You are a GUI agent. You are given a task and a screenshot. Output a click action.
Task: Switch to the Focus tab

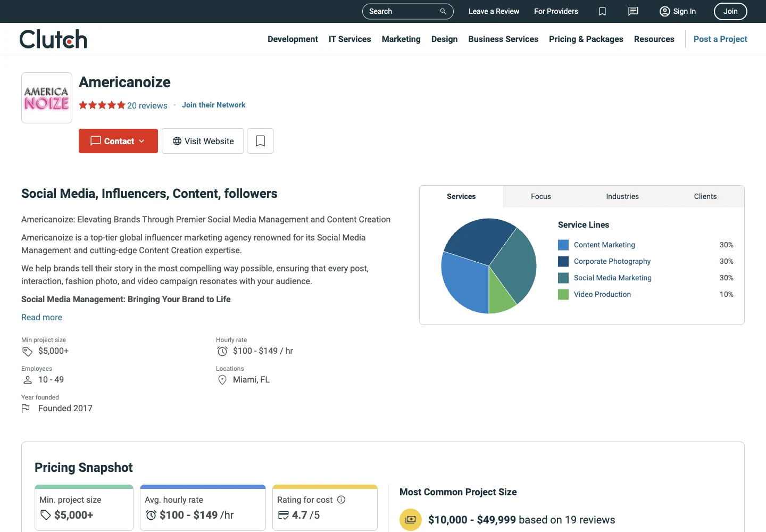tap(541, 196)
